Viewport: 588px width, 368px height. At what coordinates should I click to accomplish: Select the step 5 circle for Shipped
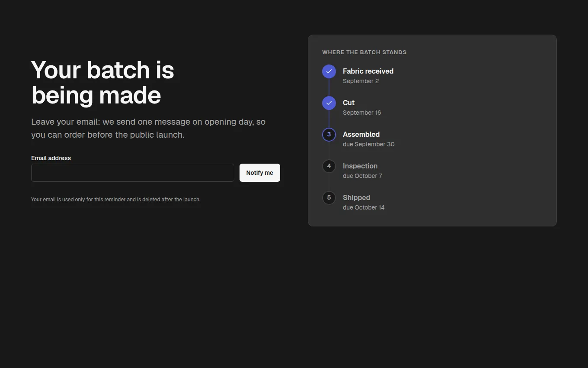coord(329,198)
